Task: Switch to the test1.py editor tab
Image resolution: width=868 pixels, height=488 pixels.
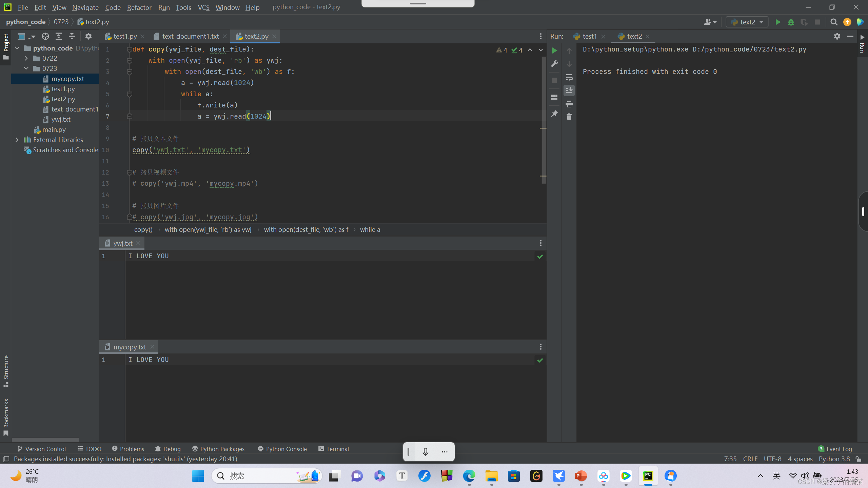Action: [125, 36]
